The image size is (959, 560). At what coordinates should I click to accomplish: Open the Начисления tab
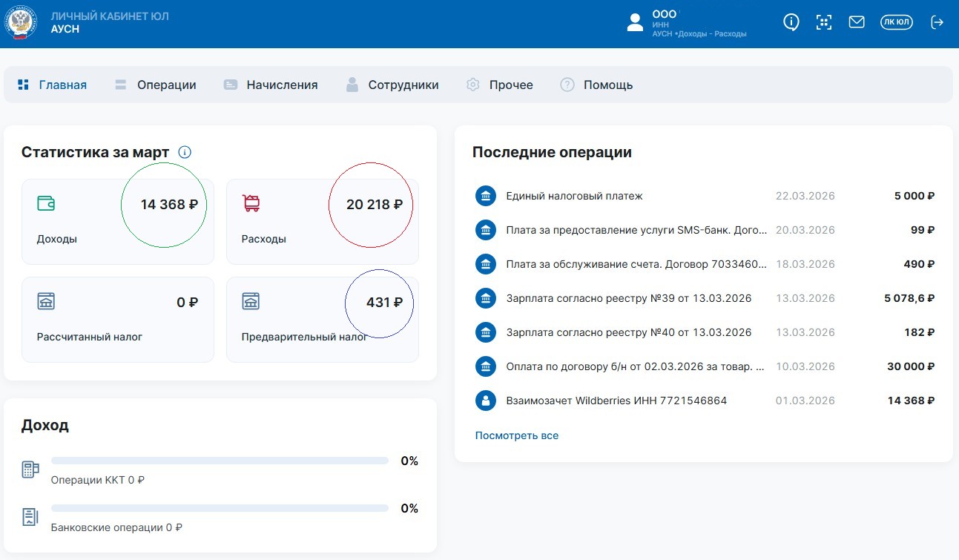click(x=271, y=85)
